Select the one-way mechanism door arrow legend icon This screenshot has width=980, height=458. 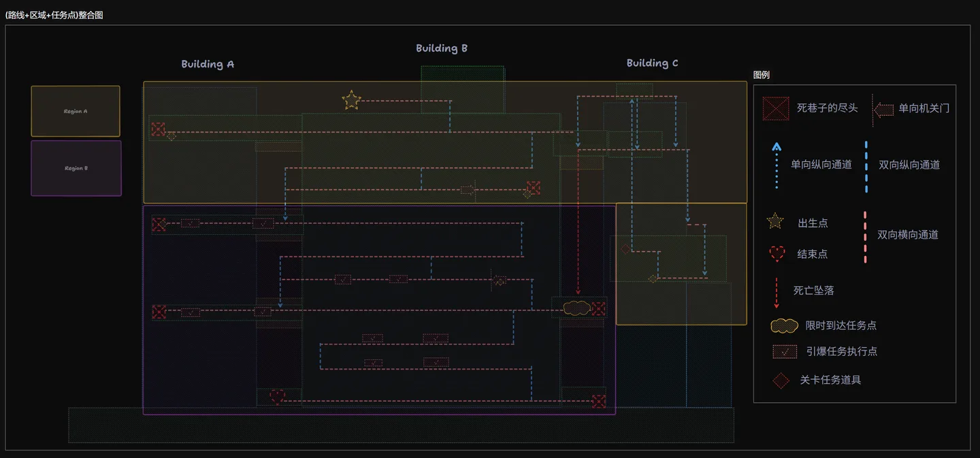[883, 110]
